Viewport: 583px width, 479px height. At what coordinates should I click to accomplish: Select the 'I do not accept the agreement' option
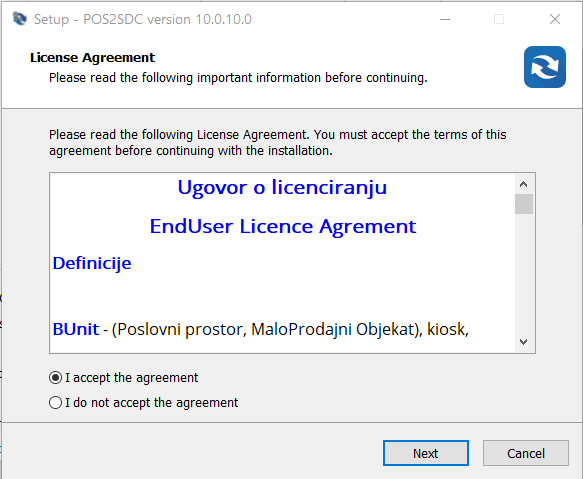55,403
